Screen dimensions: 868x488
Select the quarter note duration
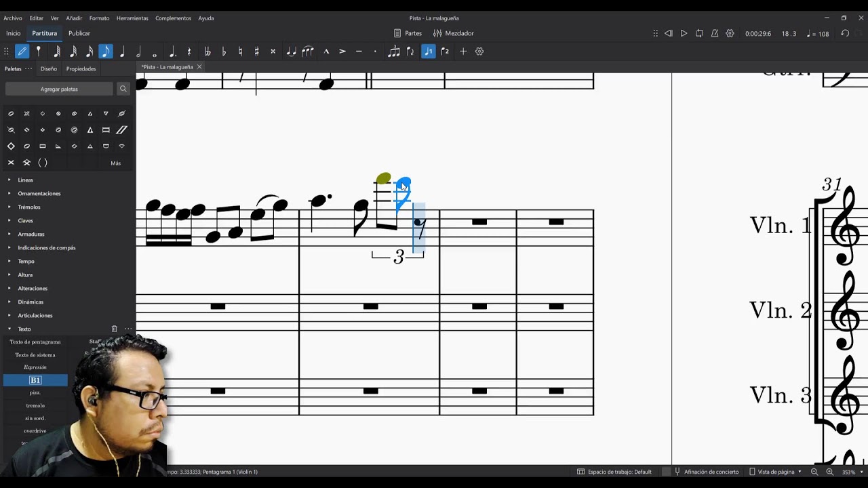(x=122, y=52)
